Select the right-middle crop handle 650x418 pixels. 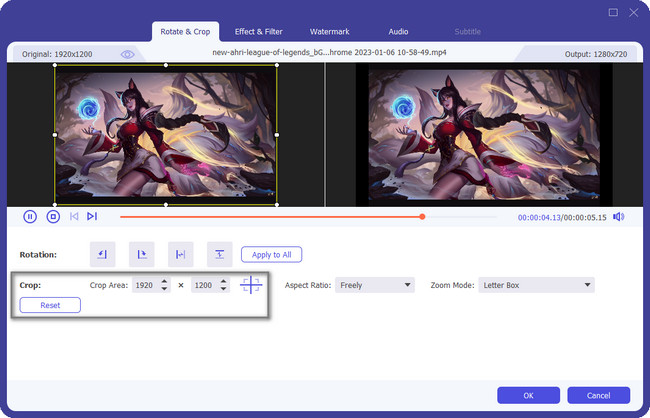(277, 135)
